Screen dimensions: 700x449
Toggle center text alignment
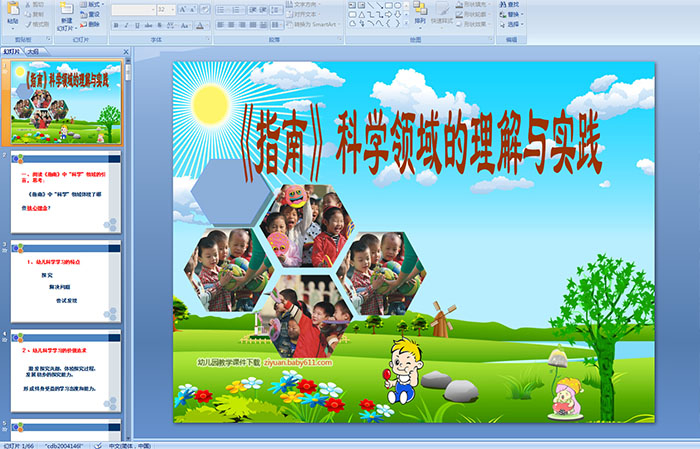[x=231, y=25]
